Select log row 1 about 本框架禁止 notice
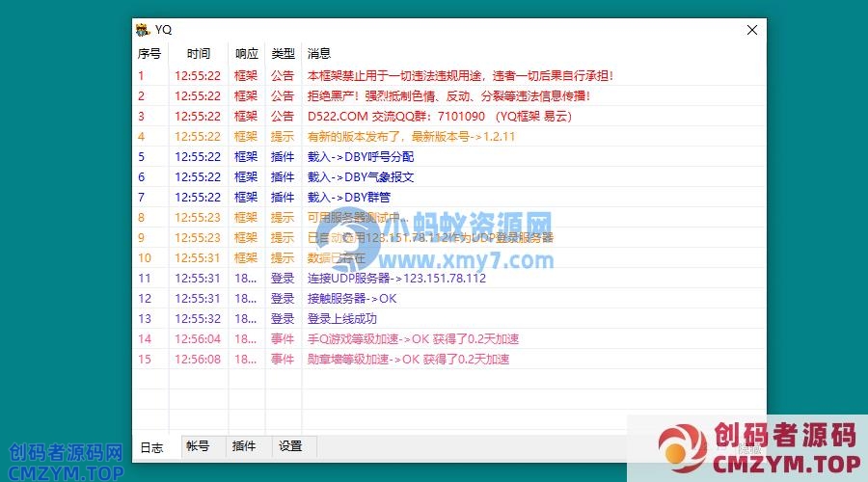This screenshot has width=868, height=482. 460,75
